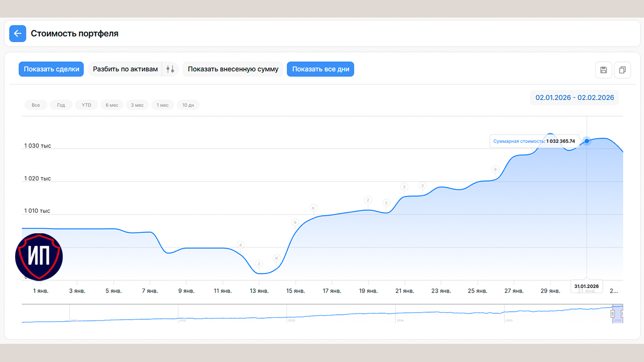
Task: Open the date range 02.01.2026 - 02.02.2026 picker
Action: (x=575, y=98)
